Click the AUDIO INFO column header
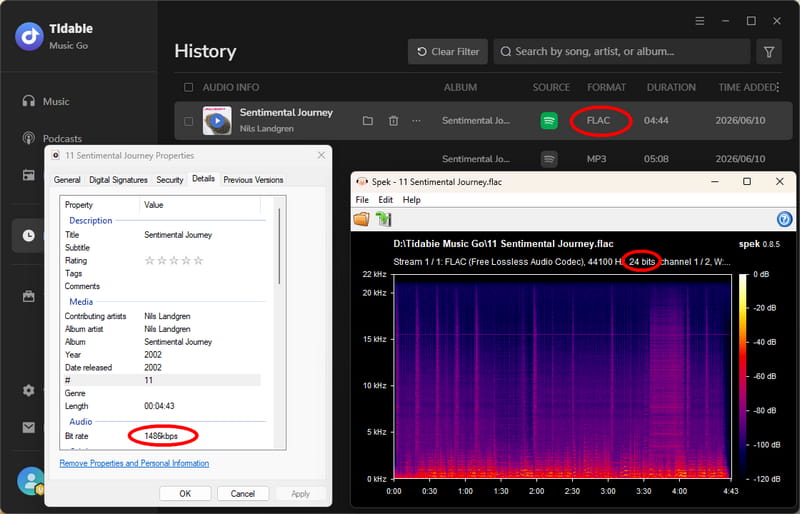The height and width of the screenshot is (514, 800). click(231, 87)
